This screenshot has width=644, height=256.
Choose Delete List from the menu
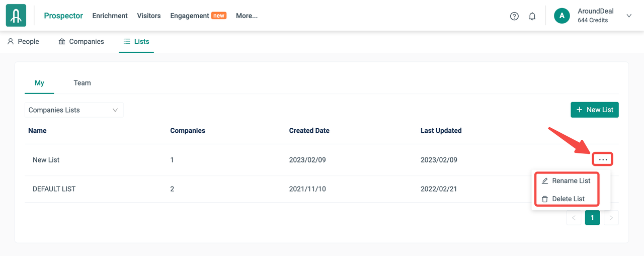[563, 199]
